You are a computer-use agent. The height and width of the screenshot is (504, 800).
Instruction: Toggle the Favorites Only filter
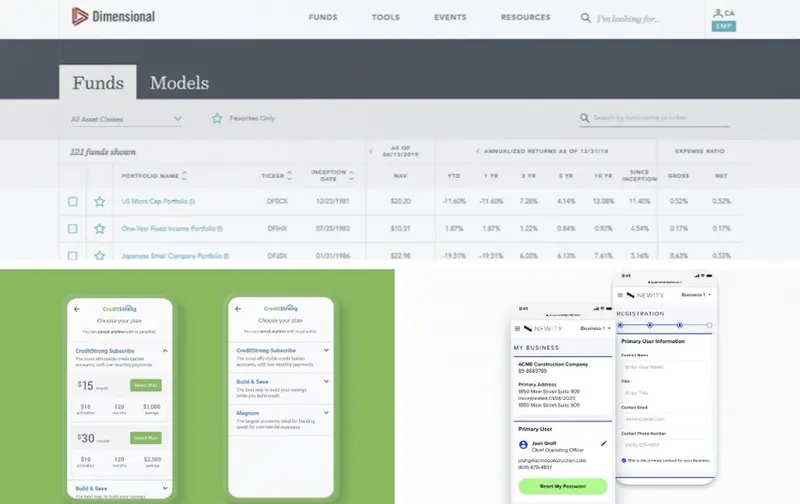pos(217,118)
